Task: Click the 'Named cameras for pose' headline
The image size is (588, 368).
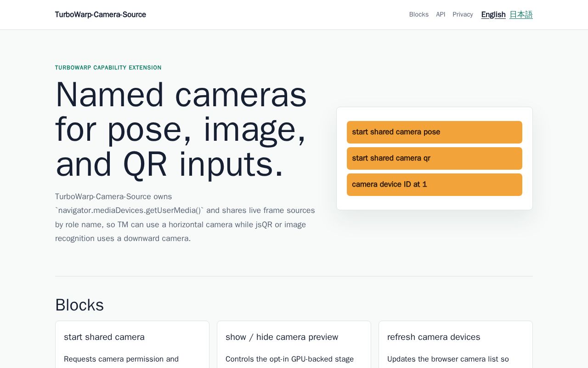Action: (181, 129)
